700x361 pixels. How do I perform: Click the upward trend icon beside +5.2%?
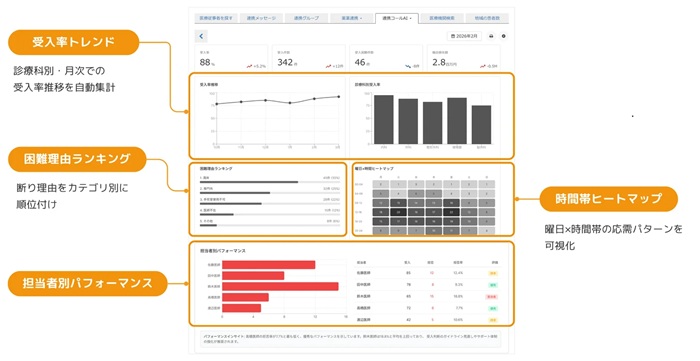point(250,66)
